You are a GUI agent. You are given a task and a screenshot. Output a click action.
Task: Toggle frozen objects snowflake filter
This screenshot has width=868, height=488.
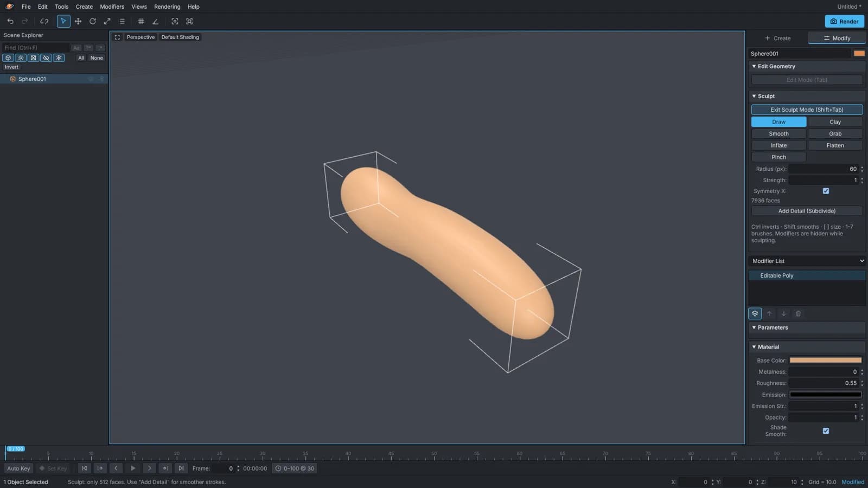click(59, 58)
